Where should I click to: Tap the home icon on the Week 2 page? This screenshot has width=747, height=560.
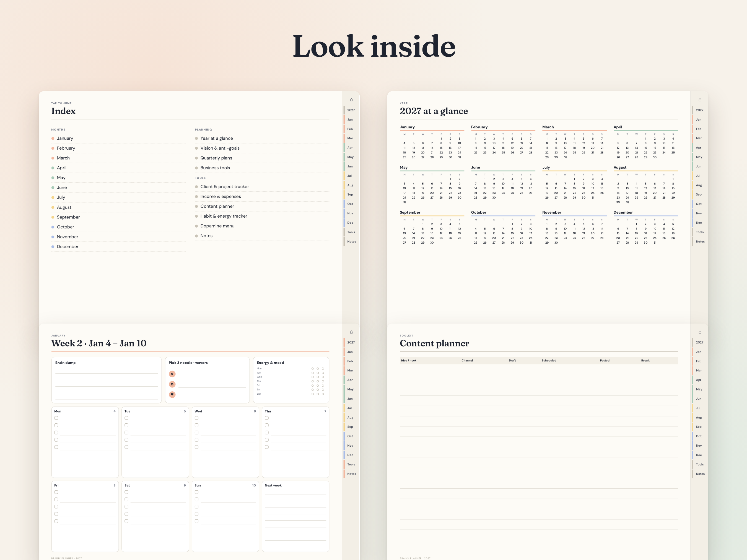point(351,332)
